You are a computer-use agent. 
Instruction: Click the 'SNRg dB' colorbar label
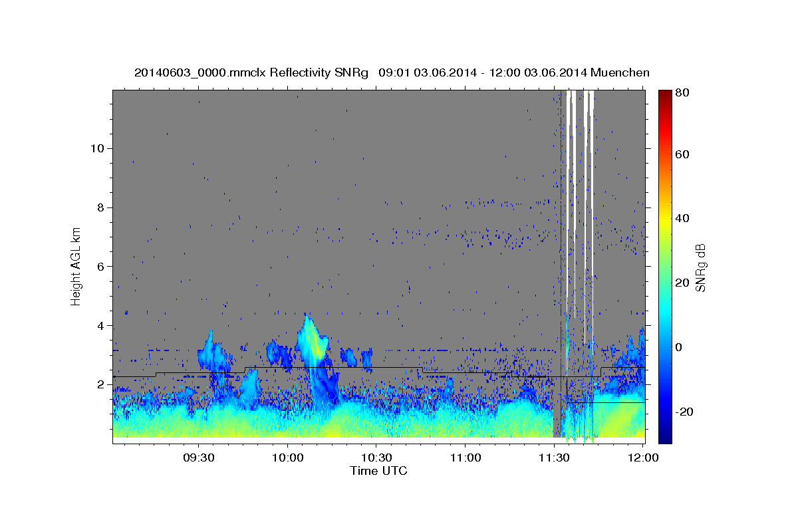(700, 267)
